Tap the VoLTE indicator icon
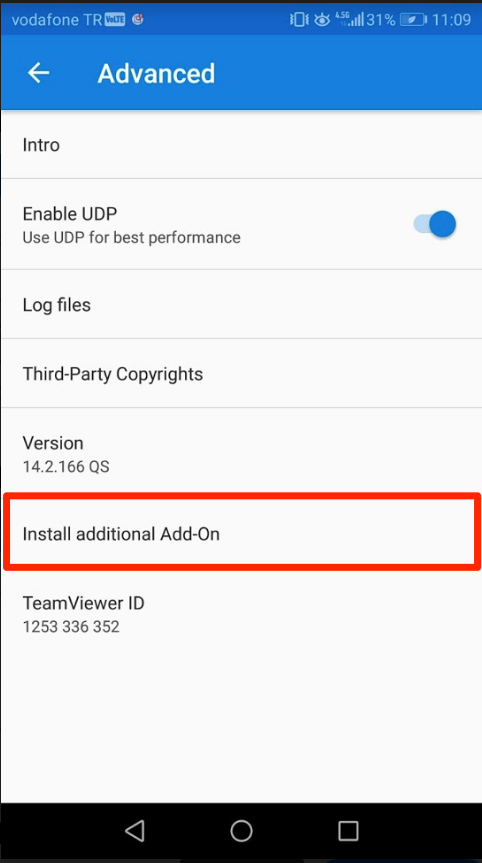 [x=116, y=20]
